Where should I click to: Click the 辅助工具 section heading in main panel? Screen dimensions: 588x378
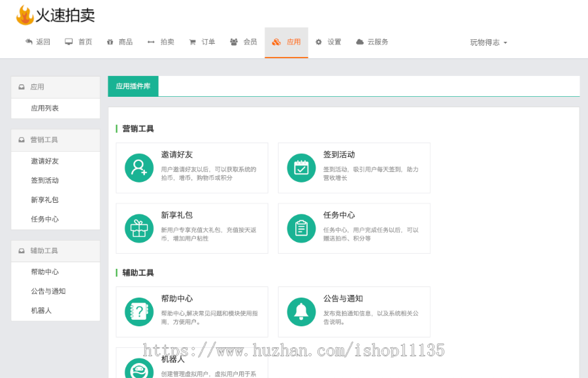pyautogui.click(x=138, y=273)
